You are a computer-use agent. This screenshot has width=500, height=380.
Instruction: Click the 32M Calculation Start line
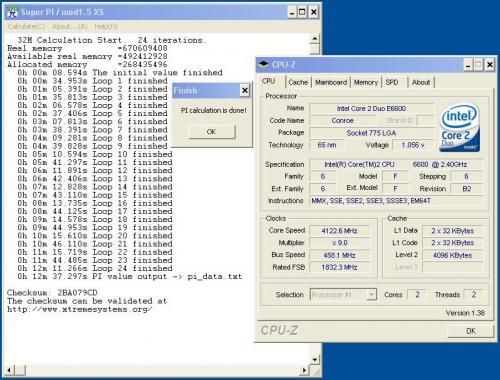pyautogui.click(x=112, y=40)
